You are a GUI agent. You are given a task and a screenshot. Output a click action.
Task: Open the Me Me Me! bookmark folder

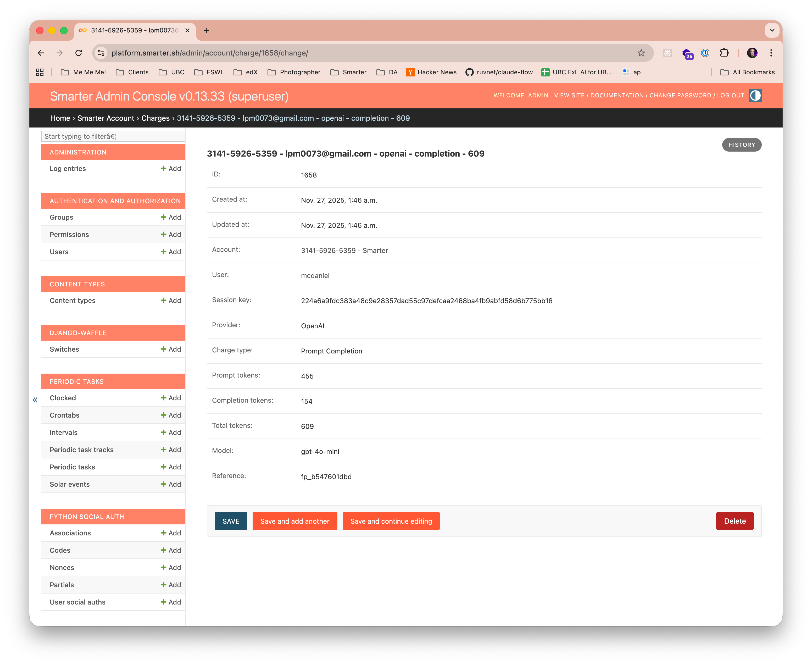[83, 72]
